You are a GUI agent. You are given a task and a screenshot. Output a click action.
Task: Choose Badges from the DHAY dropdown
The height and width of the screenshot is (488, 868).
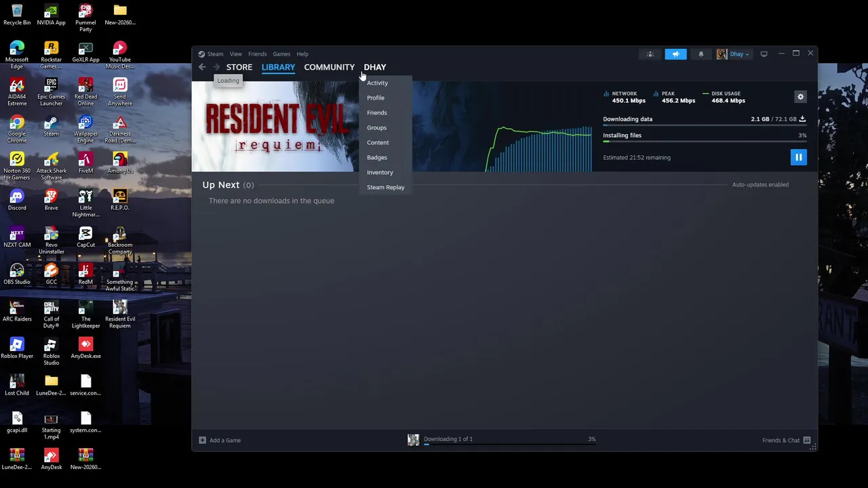point(377,157)
